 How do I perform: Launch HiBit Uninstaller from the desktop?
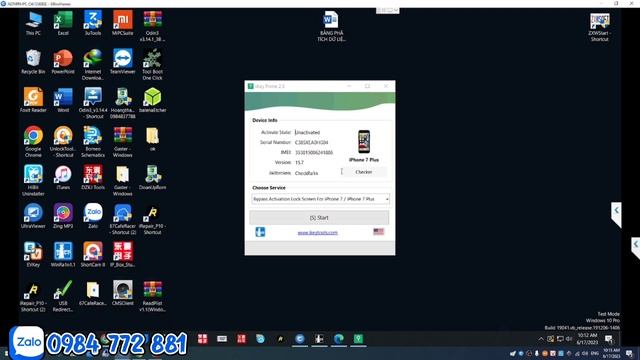pos(33,180)
